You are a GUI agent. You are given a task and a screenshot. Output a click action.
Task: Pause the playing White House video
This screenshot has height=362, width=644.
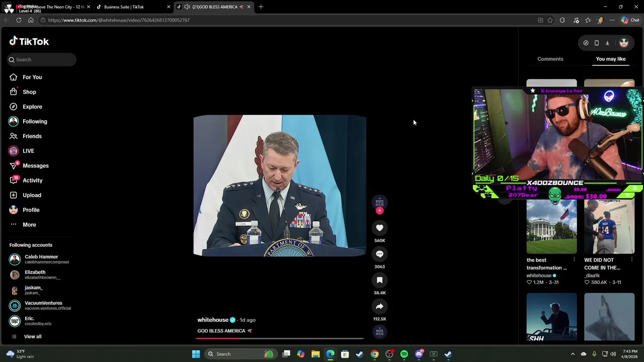coord(280,186)
